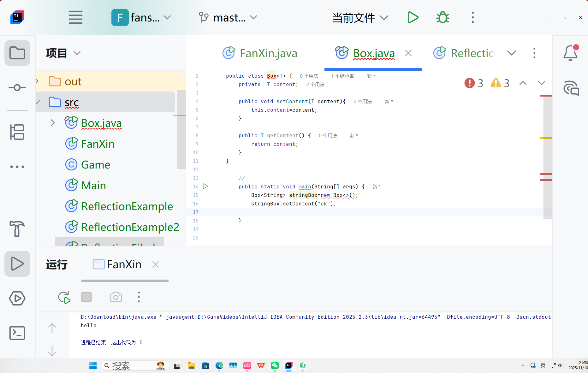Open the Structure tool window
Screen dimensions: 588x373
coord(17,132)
